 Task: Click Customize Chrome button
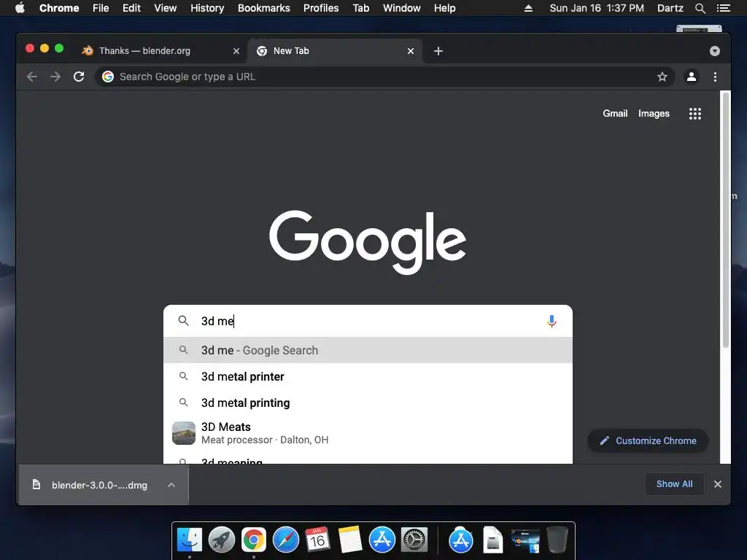[648, 441]
